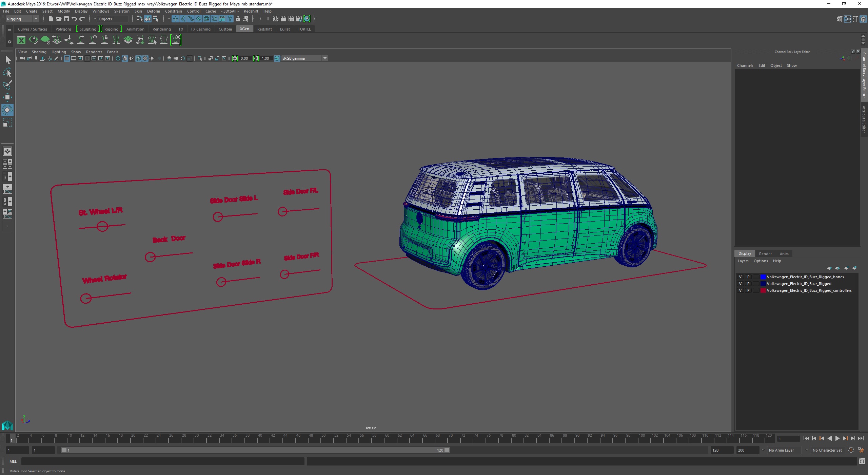868x475 pixels.
Task: Open the Channels menu in Channel Box
Action: pyautogui.click(x=745, y=65)
